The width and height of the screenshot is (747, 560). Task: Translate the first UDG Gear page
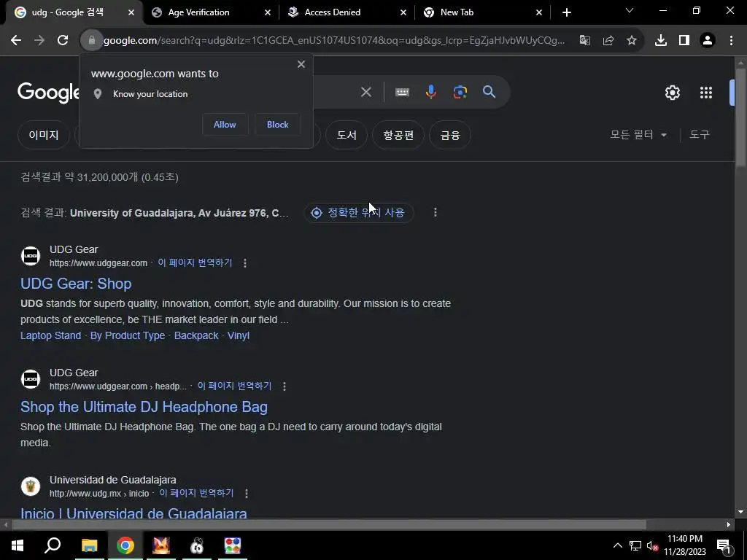click(195, 262)
